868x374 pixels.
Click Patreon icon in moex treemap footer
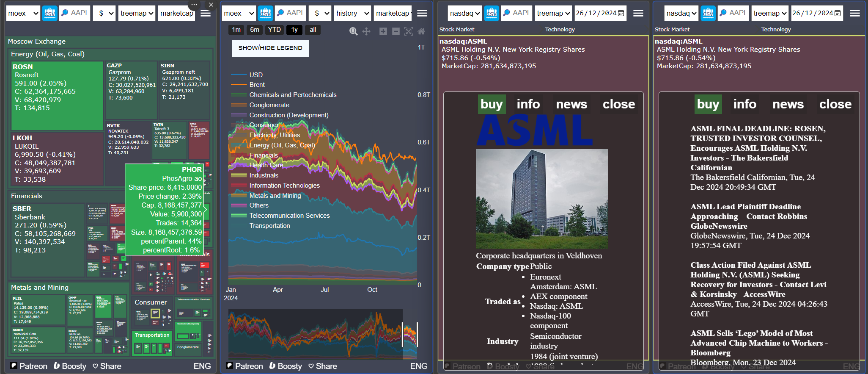pos(14,366)
